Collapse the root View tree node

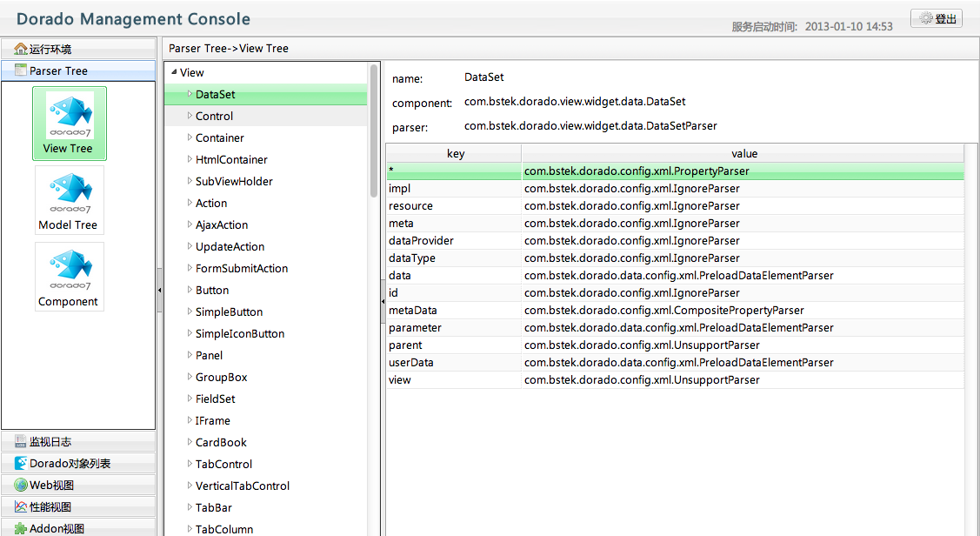tap(174, 73)
